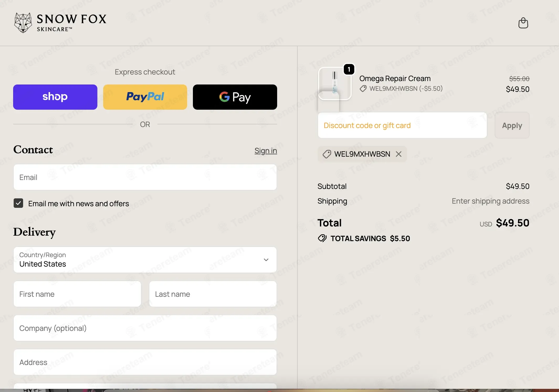Click the Country/Region chevron arrow

pyautogui.click(x=266, y=260)
